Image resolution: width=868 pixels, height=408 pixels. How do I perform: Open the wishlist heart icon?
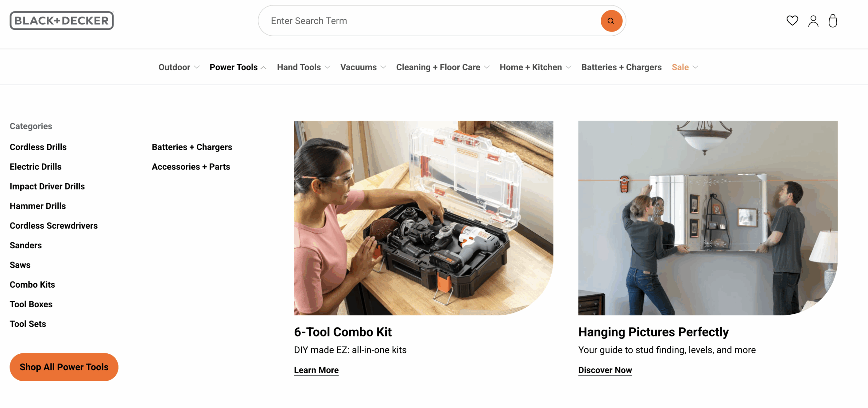(792, 21)
